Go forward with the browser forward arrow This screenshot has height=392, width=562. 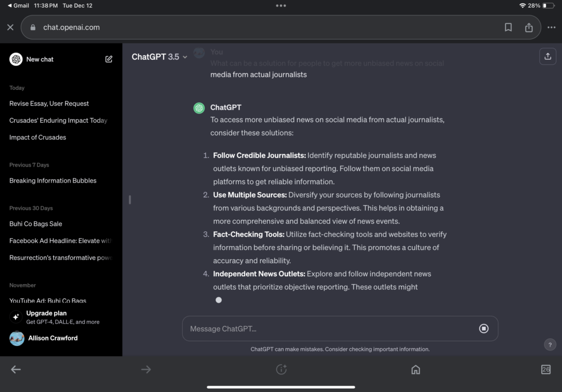[146, 370]
